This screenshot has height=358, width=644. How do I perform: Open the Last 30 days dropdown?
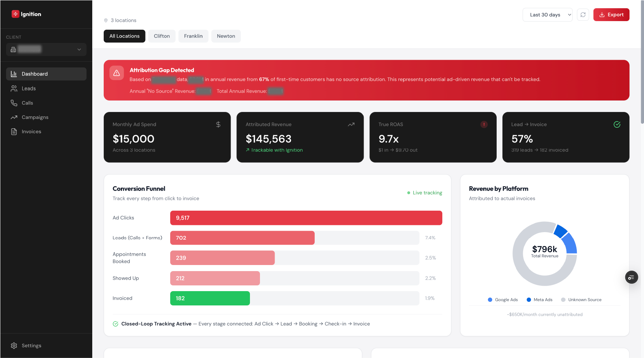(x=547, y=15)
